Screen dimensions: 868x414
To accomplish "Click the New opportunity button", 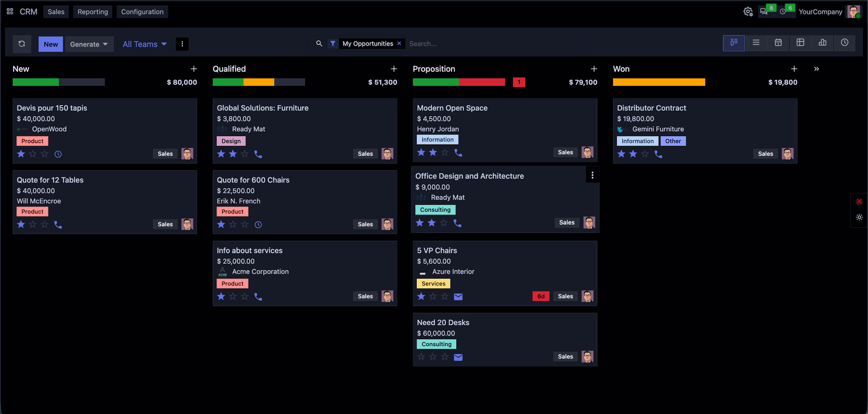I will point(51,44).
